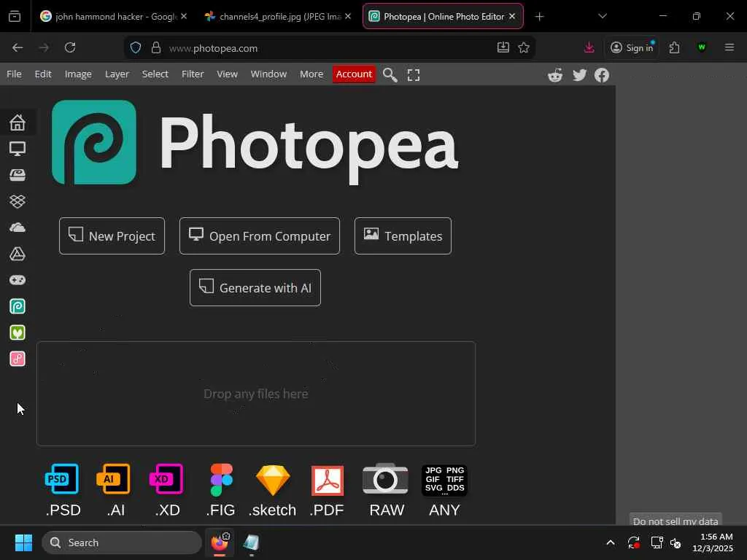Click Do not sell my data link
747x560 pixels.
click(x=675, y=521)
